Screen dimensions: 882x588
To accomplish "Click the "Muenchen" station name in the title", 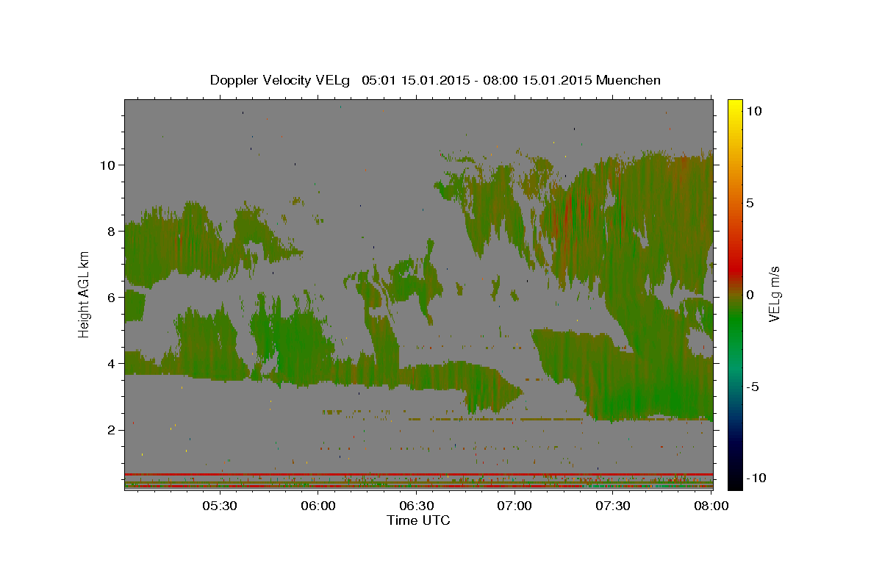I will tap(629, 80).
